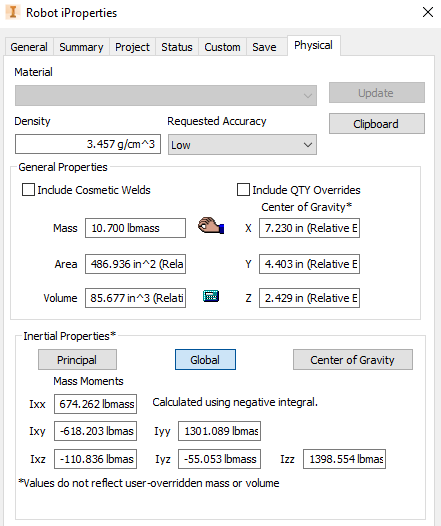Go to the Project tab
Image resolution: width=441 pixels, height=526 pixels.
click(x=132, y=47)
